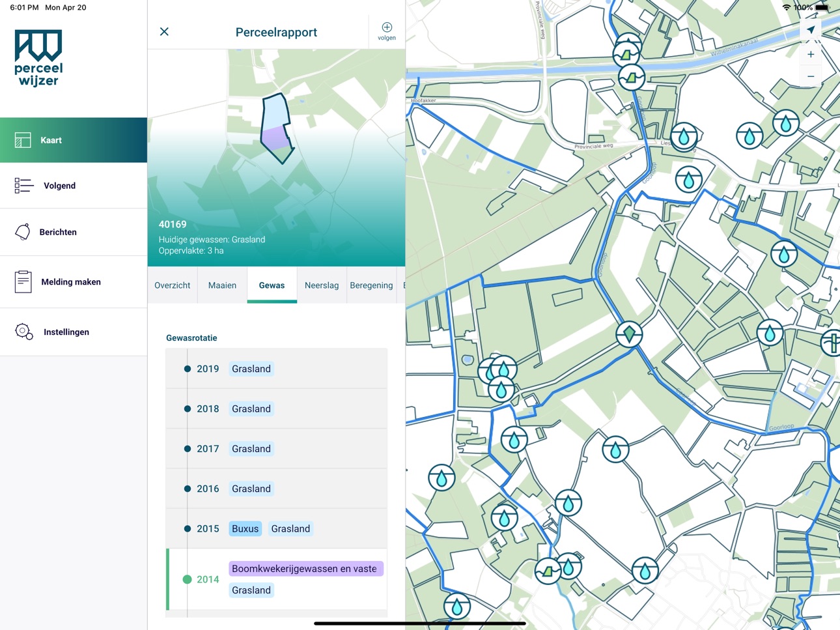Switch to the Overzicht tab
This screenshot has height=630, width=840.
tap(173, 285)
